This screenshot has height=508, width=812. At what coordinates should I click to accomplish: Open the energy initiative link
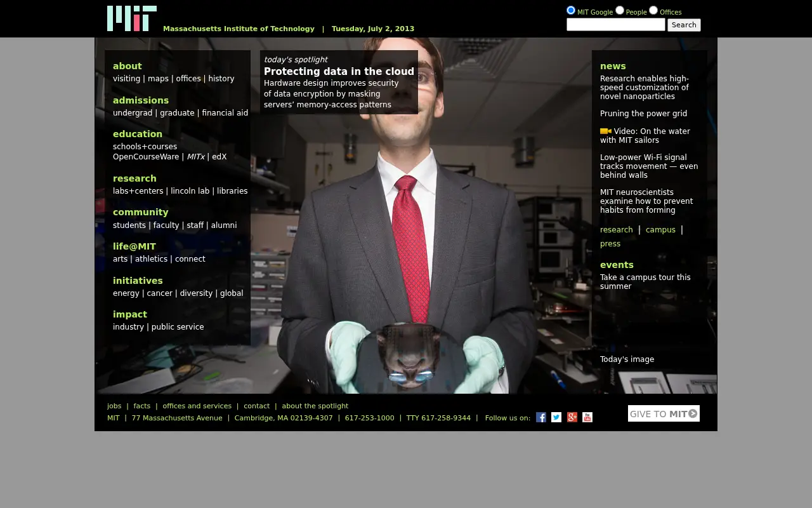126,293
